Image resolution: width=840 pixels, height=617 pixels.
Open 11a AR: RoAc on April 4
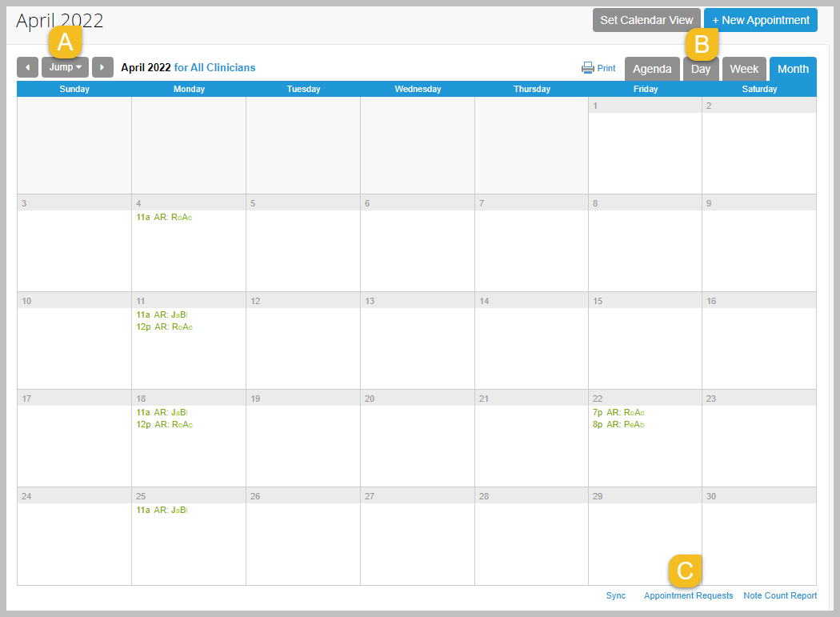(164, 217)
